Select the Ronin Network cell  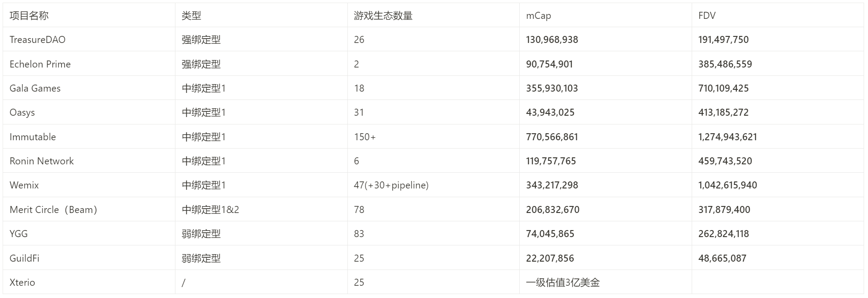[x=42, y=161]
